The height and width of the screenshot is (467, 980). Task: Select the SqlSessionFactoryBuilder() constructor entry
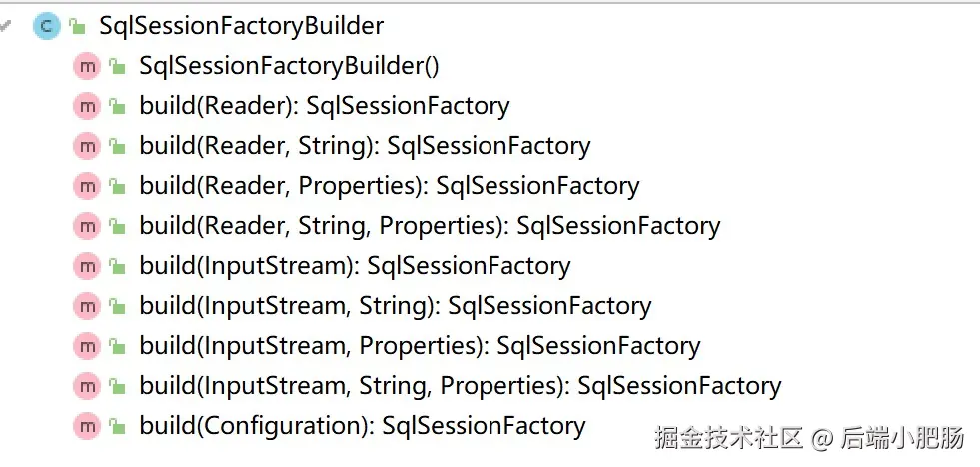(x=289, y=66)
